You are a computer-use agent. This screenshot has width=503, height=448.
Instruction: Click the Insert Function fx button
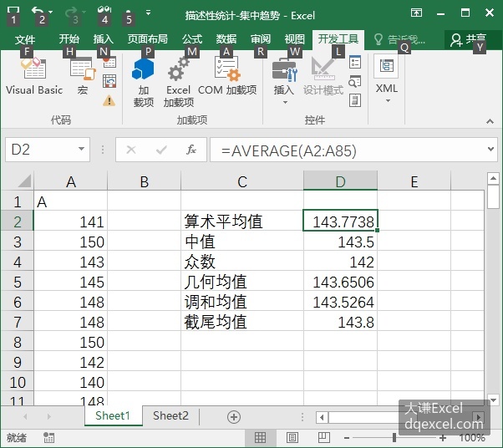tap(191, 150)
